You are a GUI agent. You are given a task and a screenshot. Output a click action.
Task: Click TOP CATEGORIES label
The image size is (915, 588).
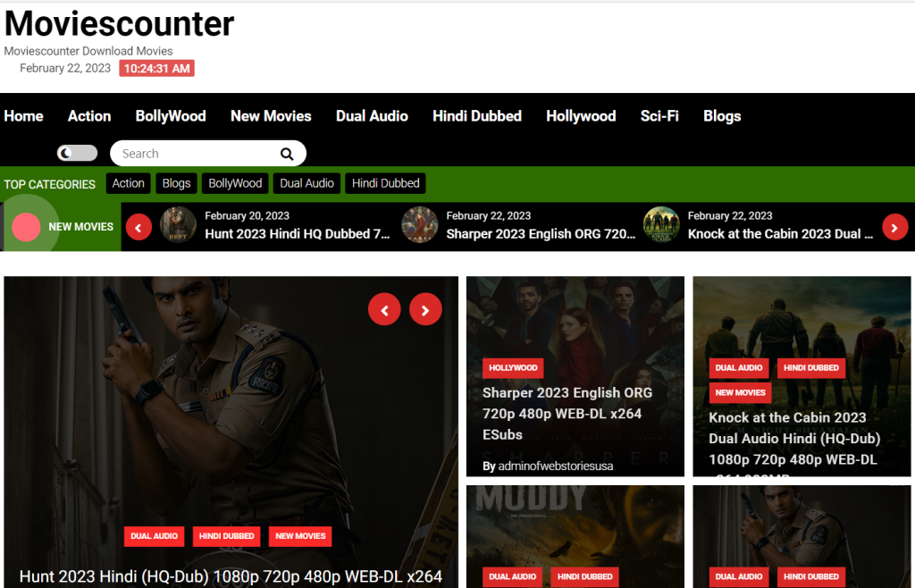click(50, 184)
